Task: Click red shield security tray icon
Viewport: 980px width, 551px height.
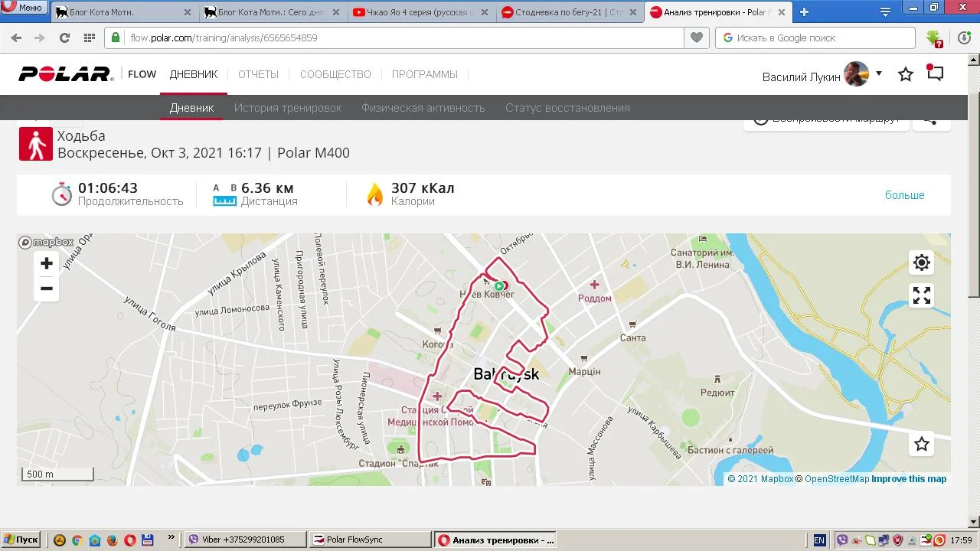Action: coord(897,540)
